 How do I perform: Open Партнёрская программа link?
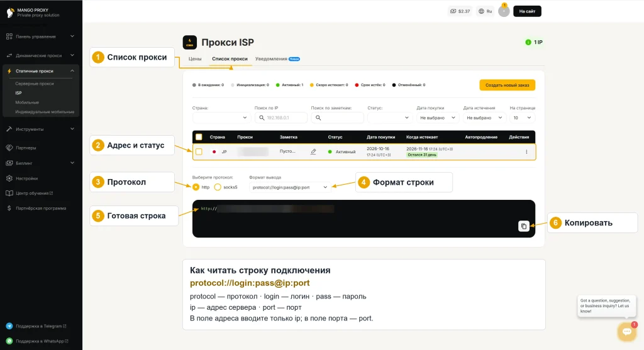click(x=41, y=208)
